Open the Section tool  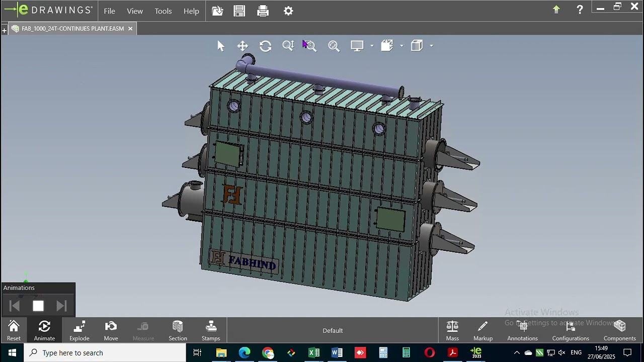[x=178, y=330]
